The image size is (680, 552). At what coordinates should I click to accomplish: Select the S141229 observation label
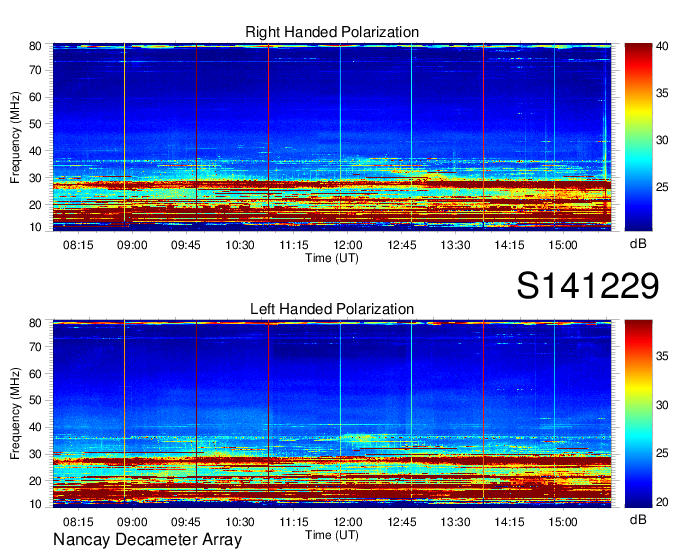588,286
